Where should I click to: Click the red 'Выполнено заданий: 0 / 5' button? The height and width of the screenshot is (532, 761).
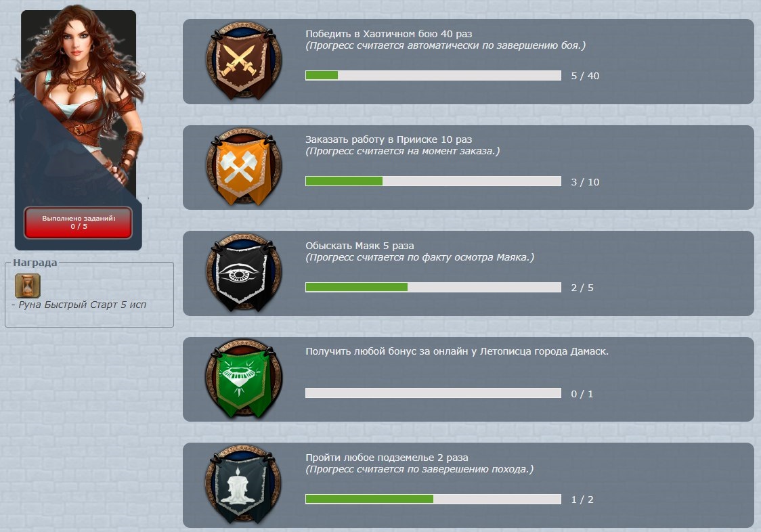point(78,222)
